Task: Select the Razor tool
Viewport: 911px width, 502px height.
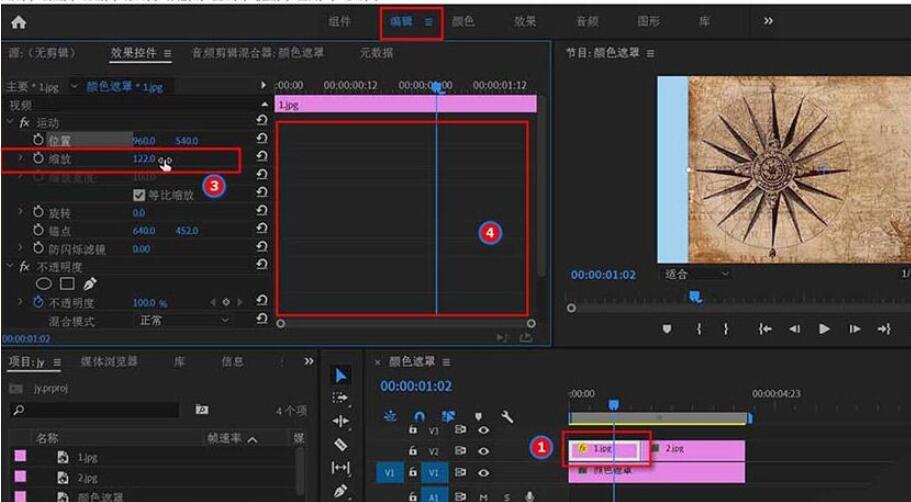Action: (341, 444)
